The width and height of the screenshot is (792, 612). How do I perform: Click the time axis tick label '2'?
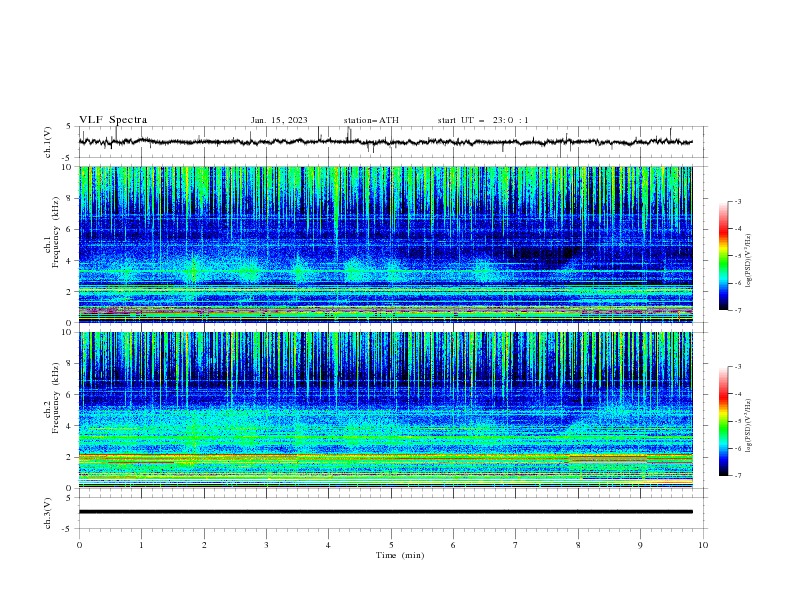pos(204,545)
